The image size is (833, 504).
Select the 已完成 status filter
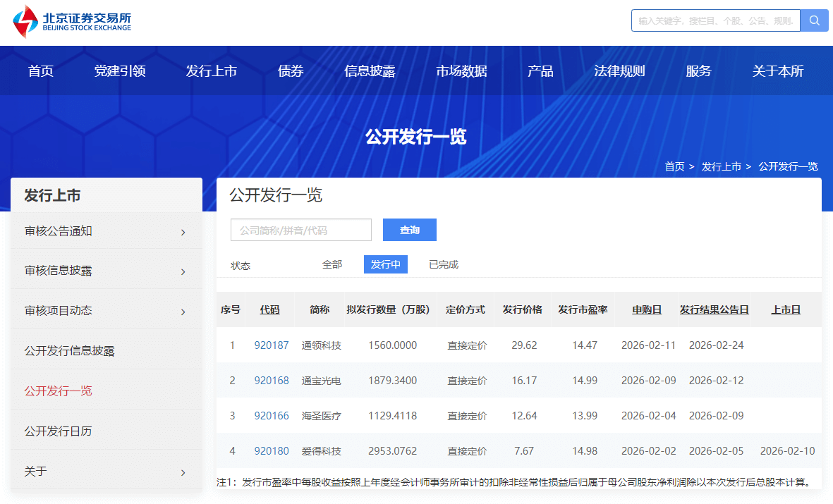tap(444, 264)
